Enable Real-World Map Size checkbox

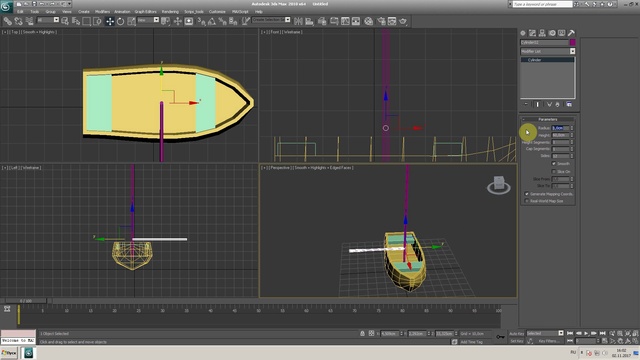(x=527, y=201)
